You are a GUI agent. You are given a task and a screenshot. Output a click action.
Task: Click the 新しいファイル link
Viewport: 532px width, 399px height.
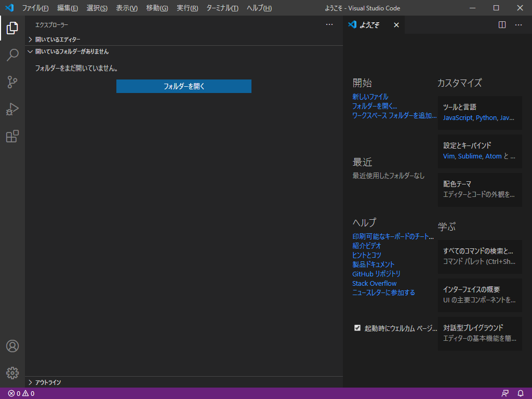click(x=370, y=97)
